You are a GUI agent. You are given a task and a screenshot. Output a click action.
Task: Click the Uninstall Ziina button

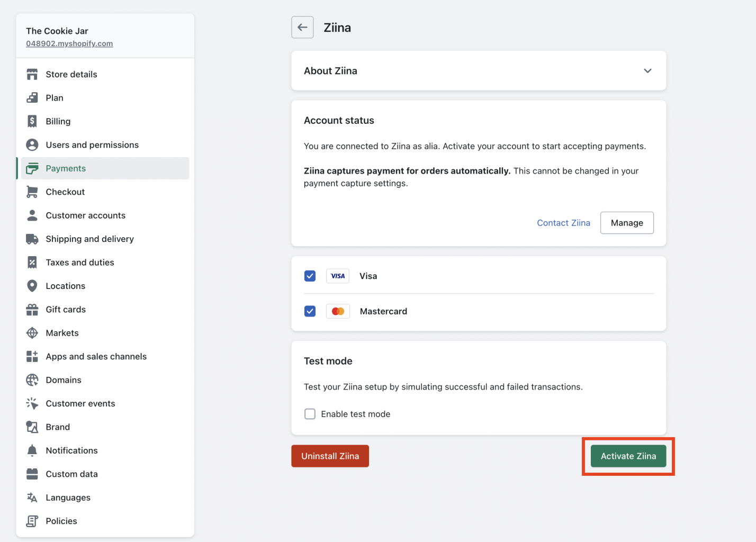coord(330,456)
